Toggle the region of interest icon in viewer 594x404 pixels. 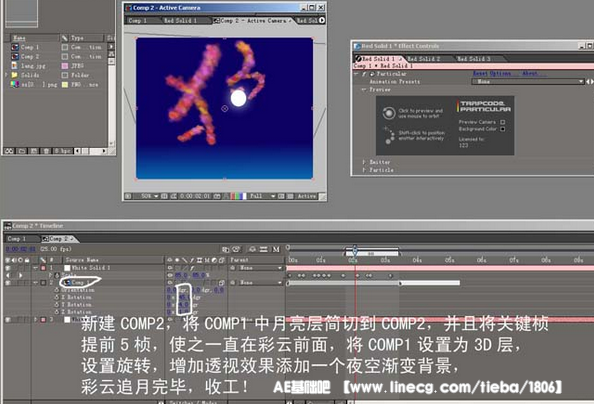coord(281,196)
